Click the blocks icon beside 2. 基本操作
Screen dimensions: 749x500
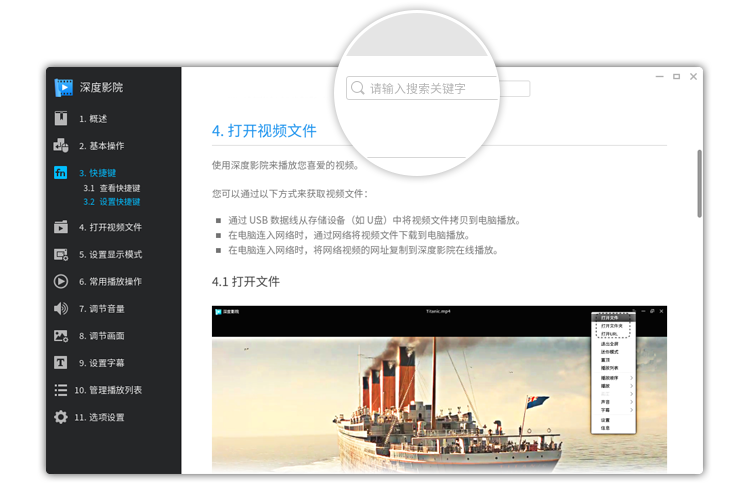click(x=61, y=145)
